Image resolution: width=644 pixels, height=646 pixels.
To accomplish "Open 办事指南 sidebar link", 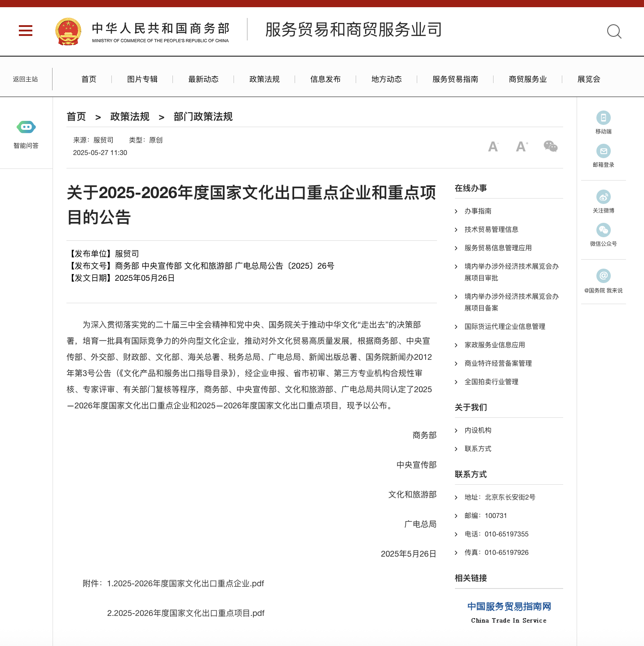I will tap(478, 211).
